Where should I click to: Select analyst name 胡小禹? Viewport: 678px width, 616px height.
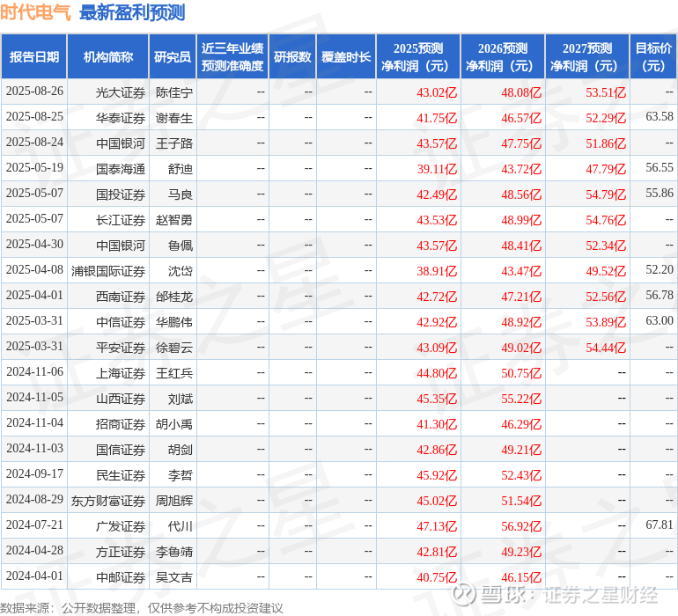tap(174, 424)
